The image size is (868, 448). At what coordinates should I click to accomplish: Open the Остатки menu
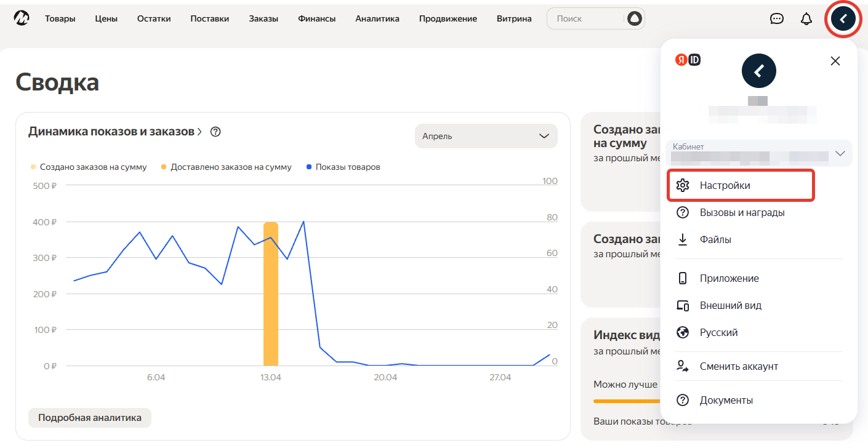click(154, 18)
